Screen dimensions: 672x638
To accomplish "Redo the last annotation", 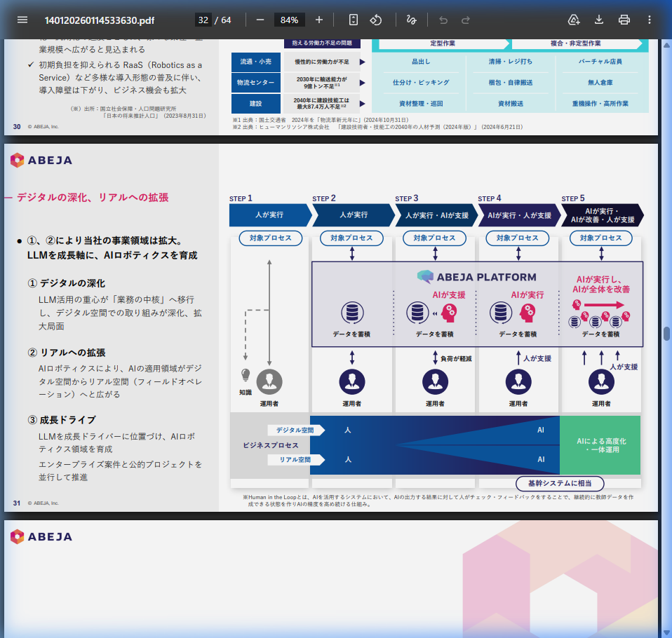I will (466, 20).
